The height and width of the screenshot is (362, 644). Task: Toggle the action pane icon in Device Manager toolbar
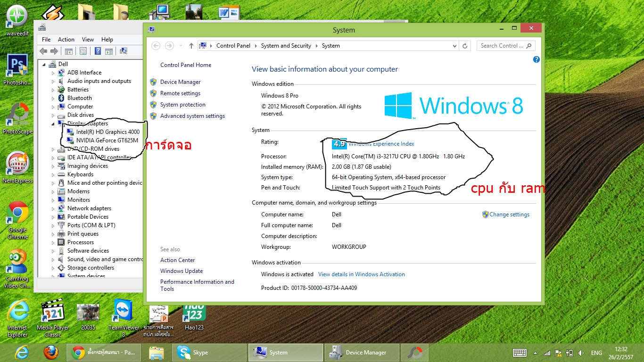[x=109, y=51]
